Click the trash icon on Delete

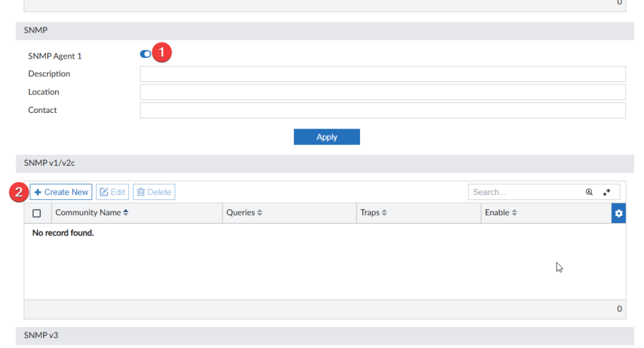[x=141, y=192]
